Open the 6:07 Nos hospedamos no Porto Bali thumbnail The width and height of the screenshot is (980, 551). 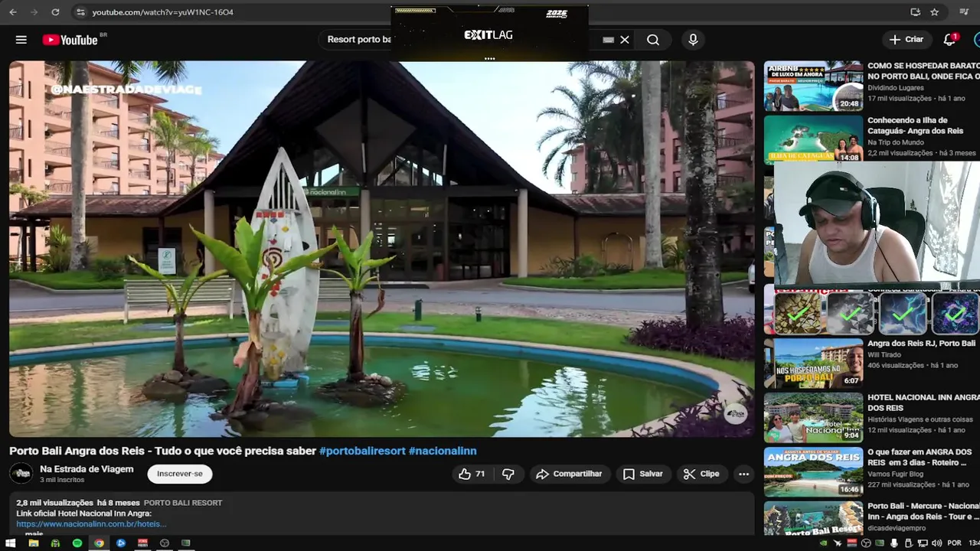[x=813, y=363]
